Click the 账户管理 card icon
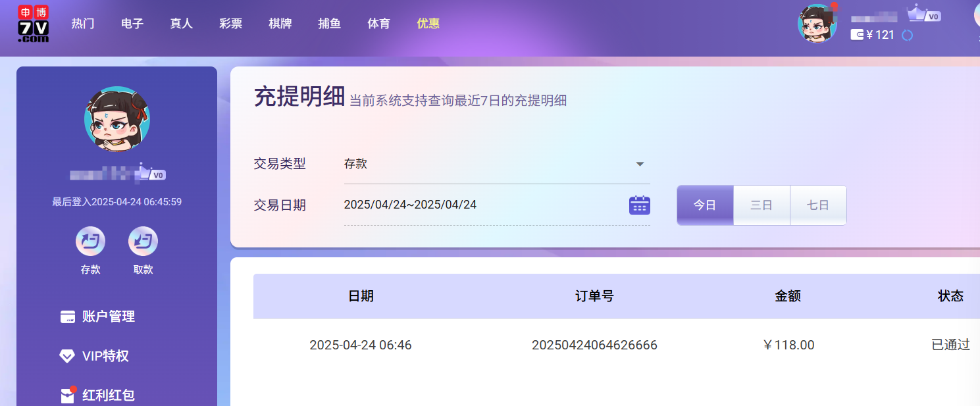 pos(67,317)
